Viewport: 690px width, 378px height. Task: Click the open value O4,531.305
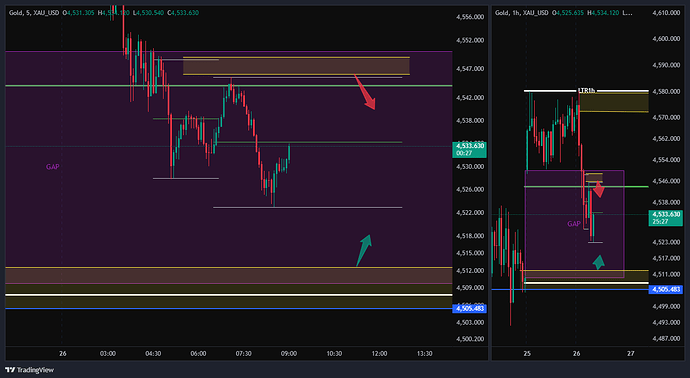(x=78, y=13)
